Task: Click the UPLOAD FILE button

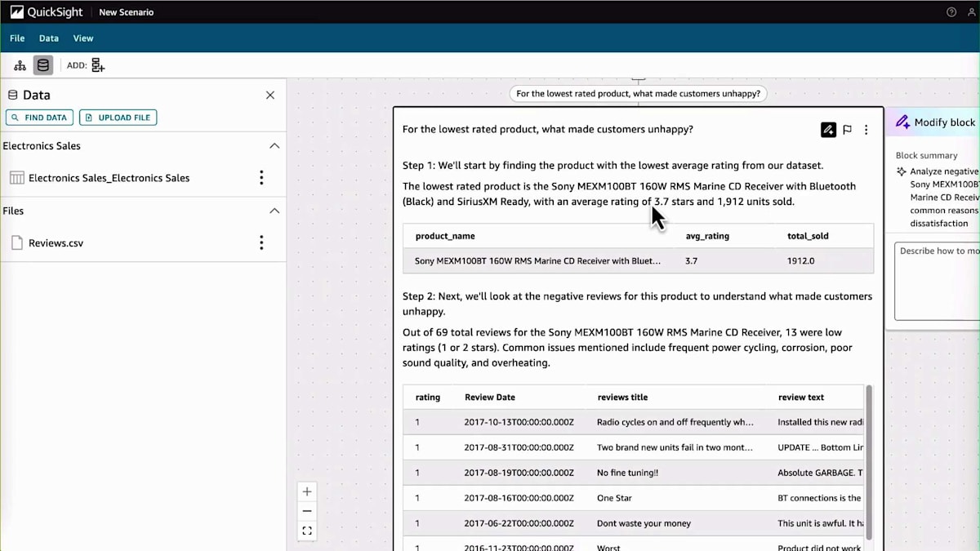Action: [x=118, y=118]
